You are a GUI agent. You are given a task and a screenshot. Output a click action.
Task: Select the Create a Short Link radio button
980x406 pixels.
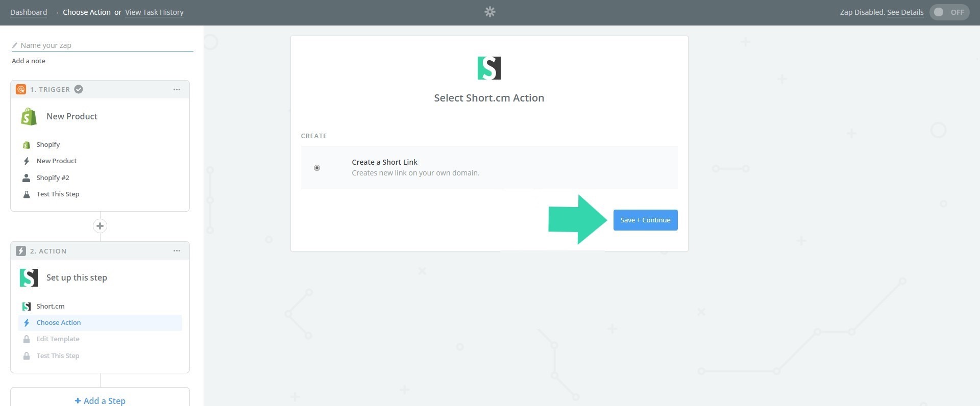pos(317,168)
